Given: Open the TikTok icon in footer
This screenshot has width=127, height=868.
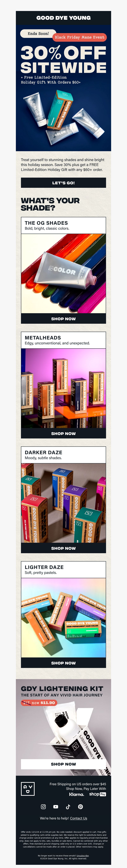Looking at the screenshot, I should coord(68,807).
